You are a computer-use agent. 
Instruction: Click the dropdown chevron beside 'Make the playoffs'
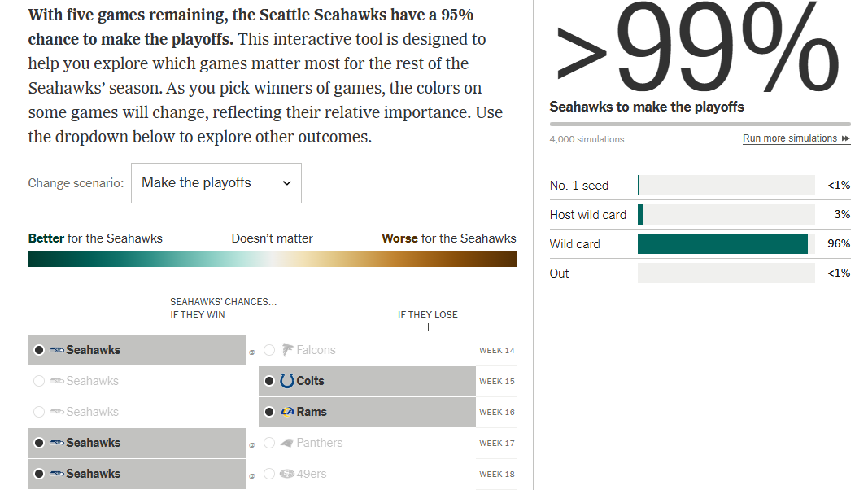coord(286,183)
